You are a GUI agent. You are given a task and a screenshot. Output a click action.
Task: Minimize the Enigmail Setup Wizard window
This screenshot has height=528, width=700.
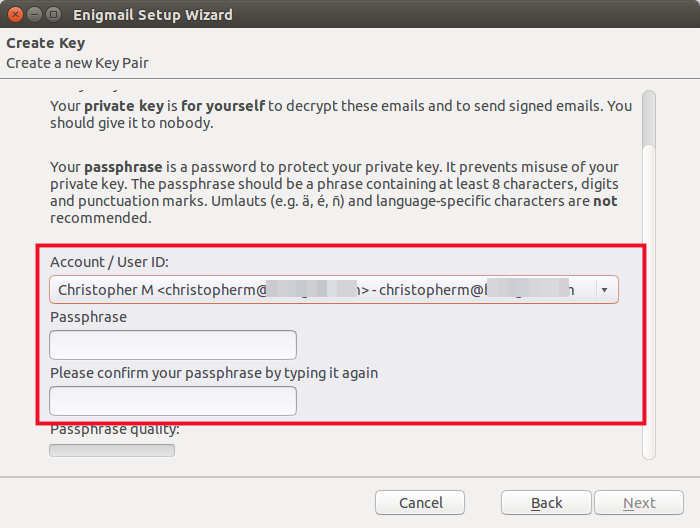(x=34, y=15)
